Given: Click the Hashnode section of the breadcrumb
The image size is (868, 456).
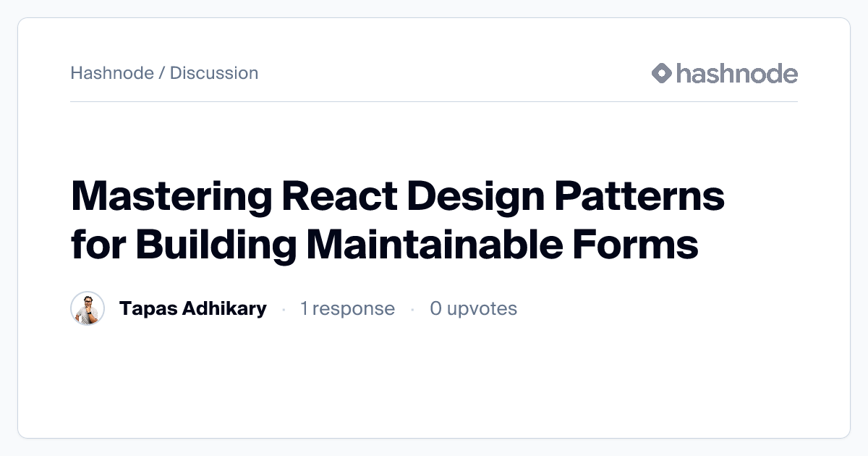Looking at the screenshot, I should tap(113, 72).
